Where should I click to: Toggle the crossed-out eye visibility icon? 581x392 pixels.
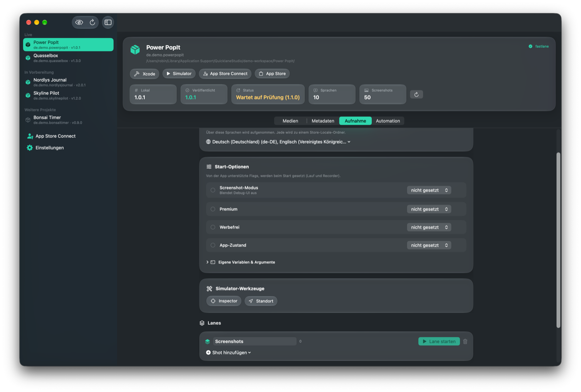(79, 22)
